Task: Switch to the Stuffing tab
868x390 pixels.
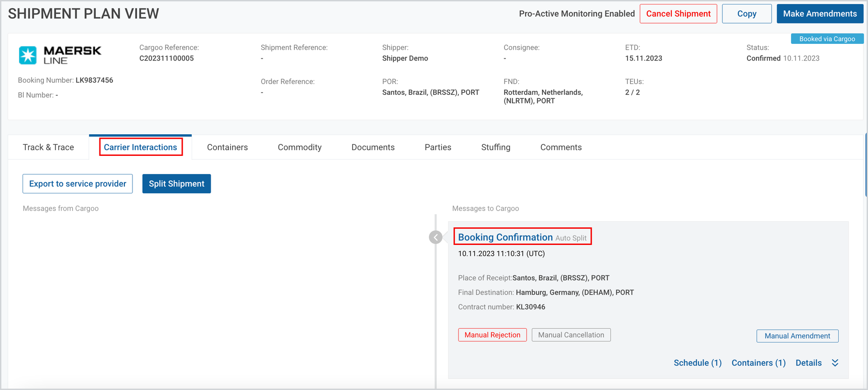Action: click(x=496, y=147)
